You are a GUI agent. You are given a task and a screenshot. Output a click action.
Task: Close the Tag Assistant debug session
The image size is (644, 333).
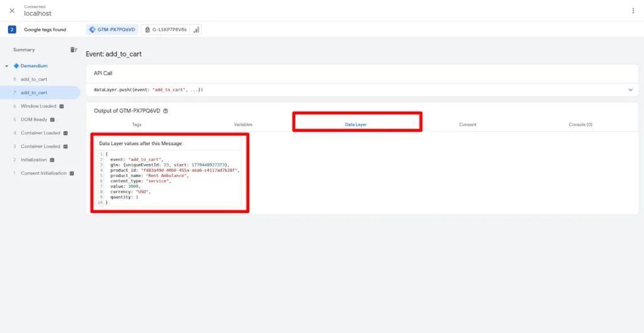pos(12,11)
